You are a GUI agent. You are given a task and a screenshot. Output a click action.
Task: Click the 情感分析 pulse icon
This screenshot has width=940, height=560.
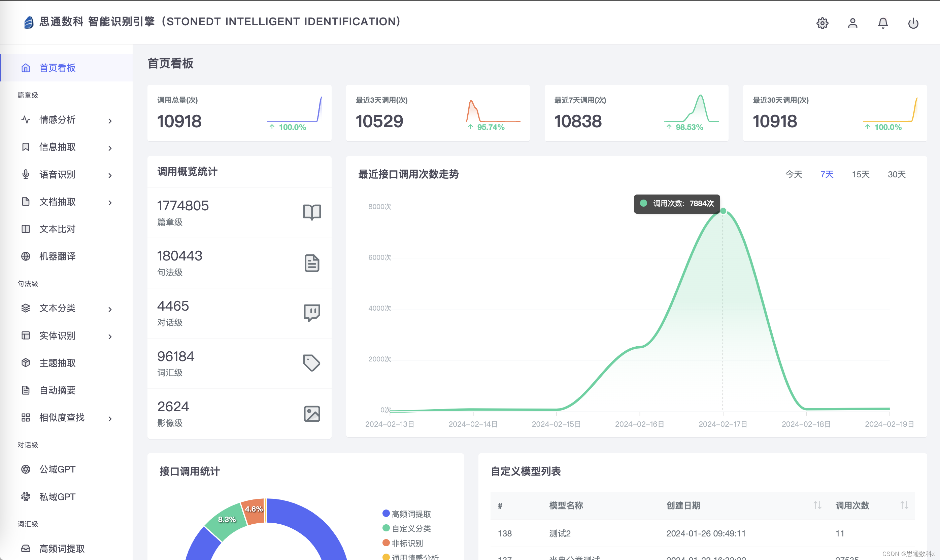click(26, 119)
